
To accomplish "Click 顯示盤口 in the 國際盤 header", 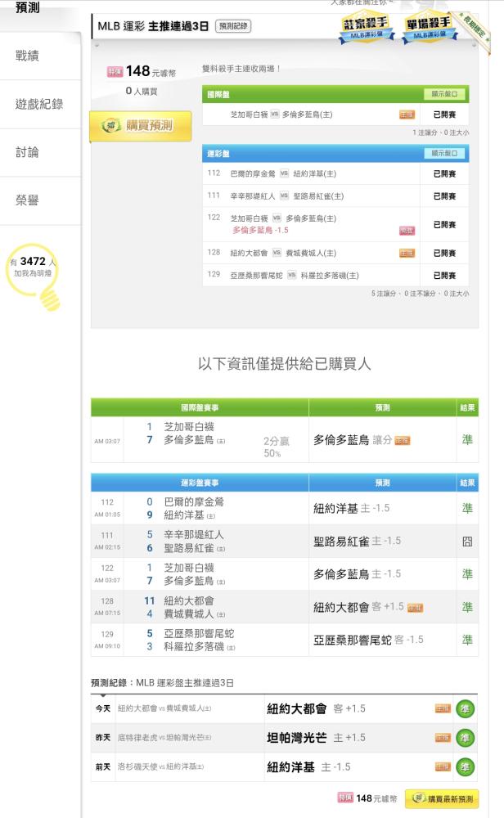I will click(x=444, y=94).
